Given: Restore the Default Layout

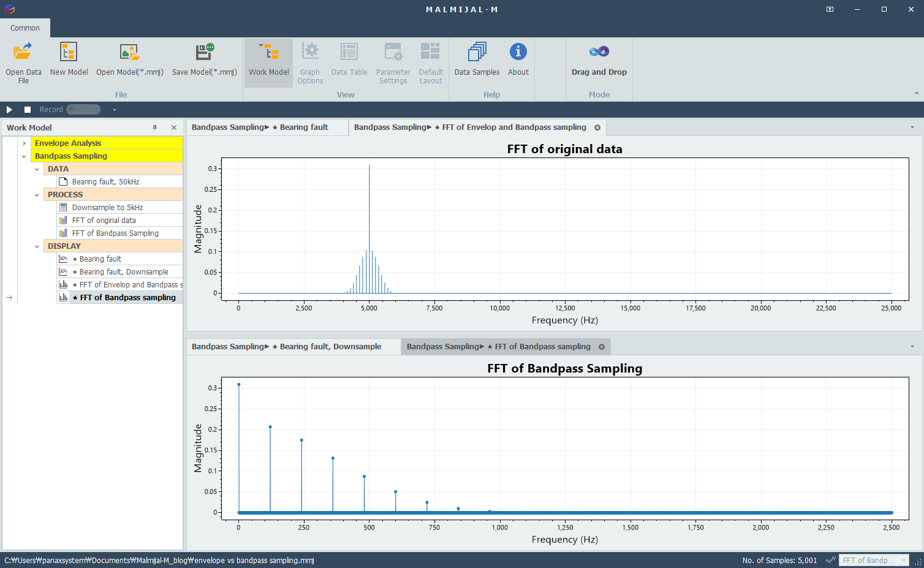Looking at the screenshot, I should (431, 63).
